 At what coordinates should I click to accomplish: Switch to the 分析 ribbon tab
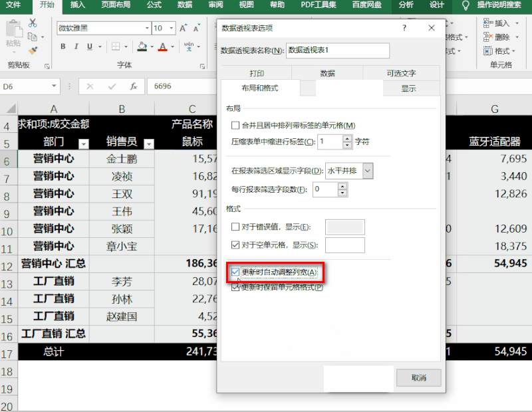[406, 5]
